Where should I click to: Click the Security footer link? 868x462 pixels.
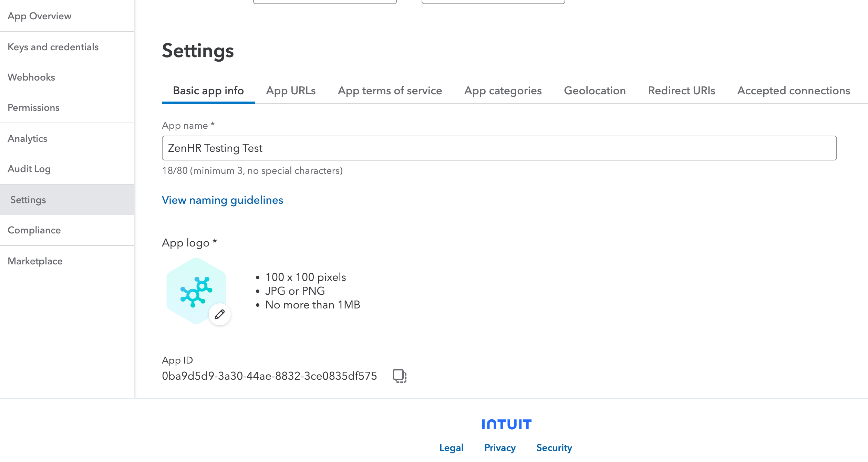point(554,448)
